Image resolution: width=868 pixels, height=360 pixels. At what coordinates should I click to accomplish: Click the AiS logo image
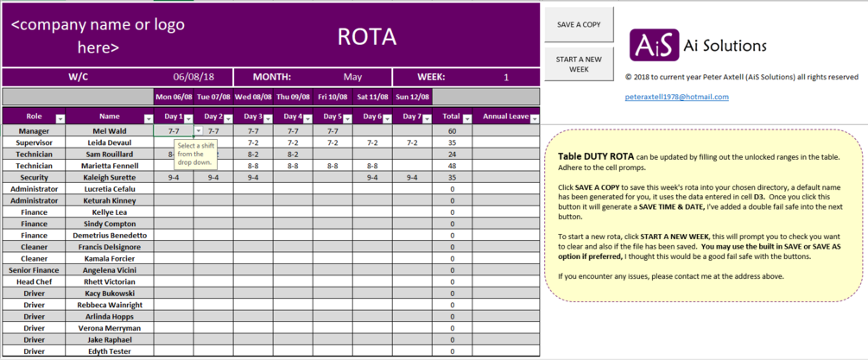[655, 45]
